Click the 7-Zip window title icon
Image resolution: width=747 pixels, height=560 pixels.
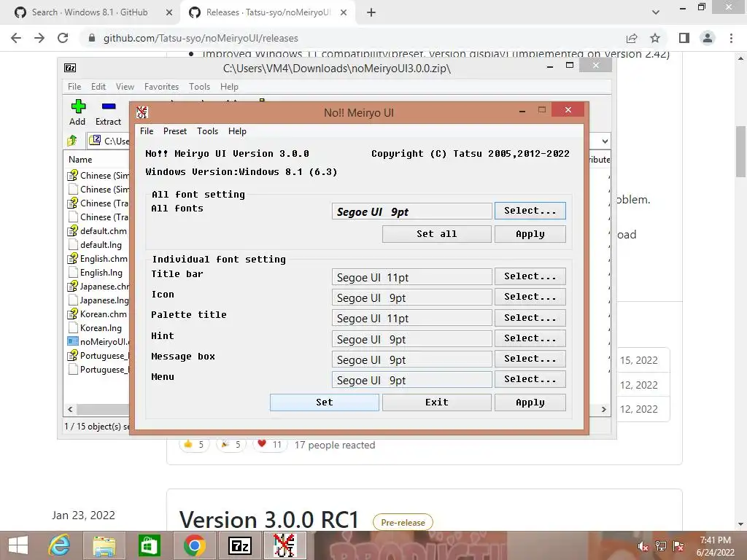point(70,68)
